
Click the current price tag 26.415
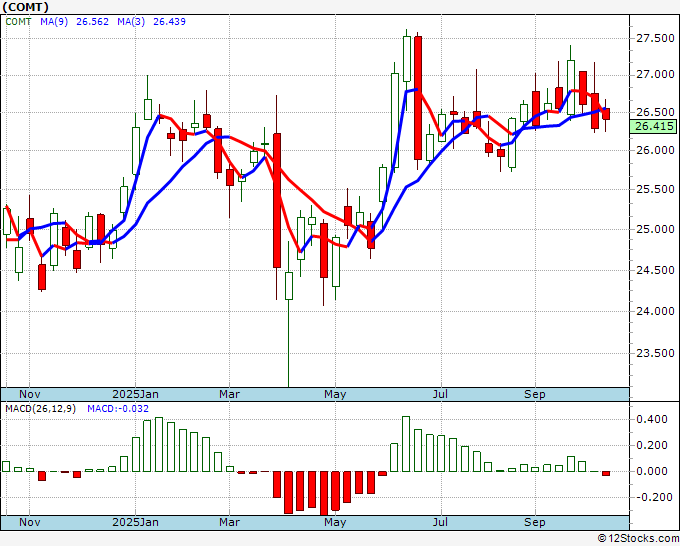click(x=654, y=127)
